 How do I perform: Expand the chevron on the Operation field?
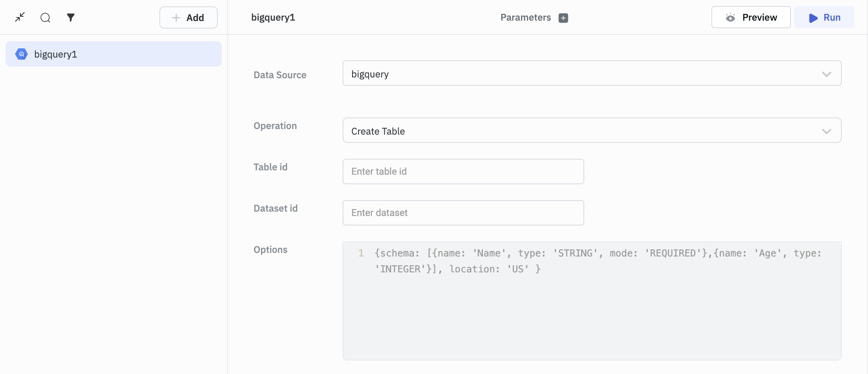pyautogui.click(x=826, y=131)
